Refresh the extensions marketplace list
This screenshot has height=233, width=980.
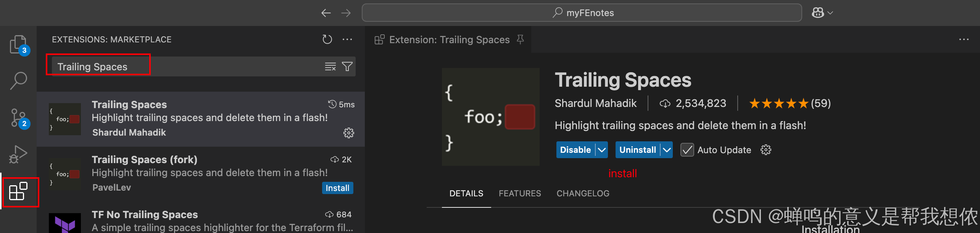(327, 39)
